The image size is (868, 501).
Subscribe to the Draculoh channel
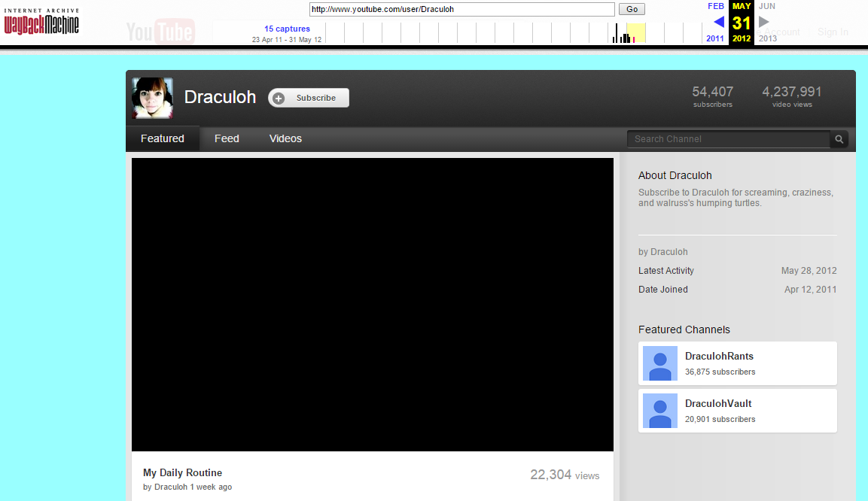click(x=309, y=98)
